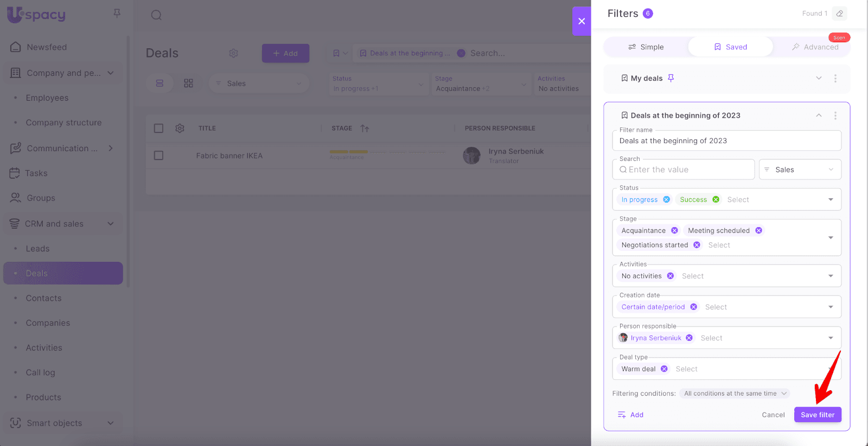Open the Activities dropdown arrow in filter panel
868x446 pixels.
pos(831,276)
